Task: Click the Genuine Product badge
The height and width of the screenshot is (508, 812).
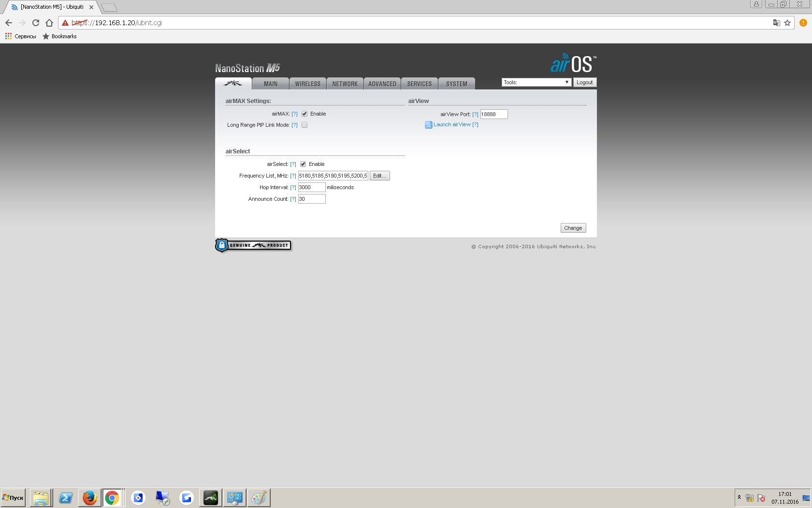Action: point(253,245)
